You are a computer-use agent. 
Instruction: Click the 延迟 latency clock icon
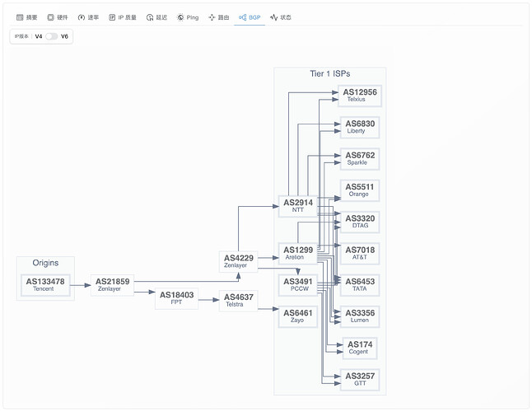(150, 17)
